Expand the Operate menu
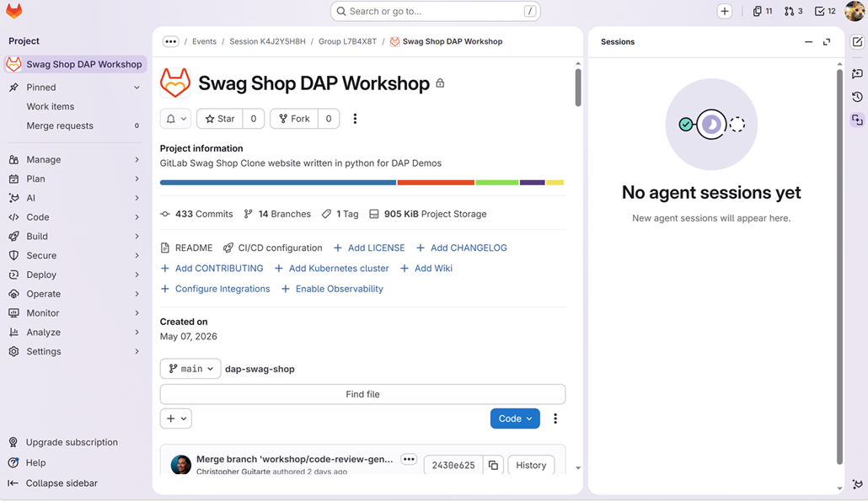868x501 pixels. pos(74,294)
